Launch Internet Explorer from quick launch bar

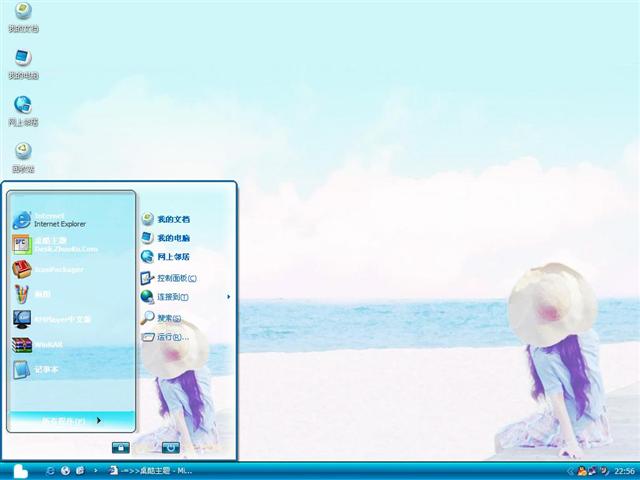(x=51, y=471)
